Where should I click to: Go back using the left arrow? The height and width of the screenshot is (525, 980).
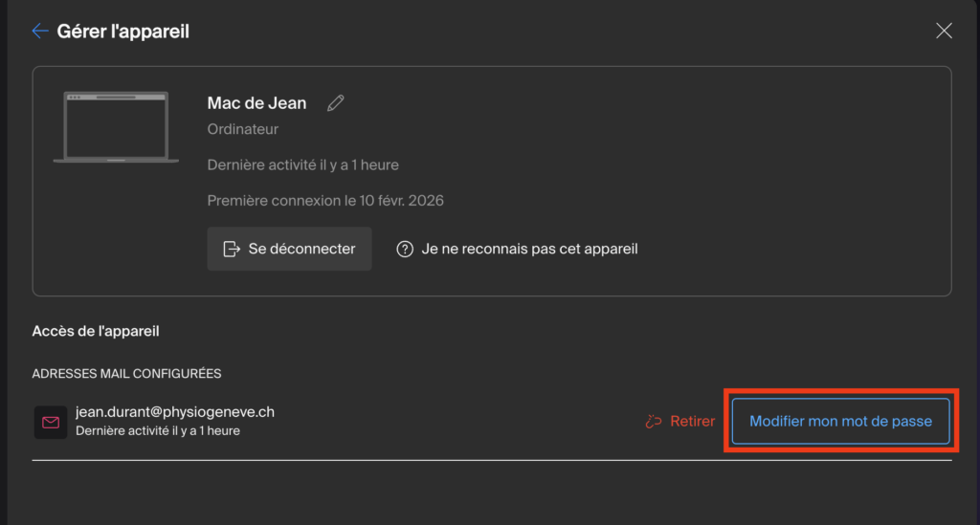pos(39,32)
